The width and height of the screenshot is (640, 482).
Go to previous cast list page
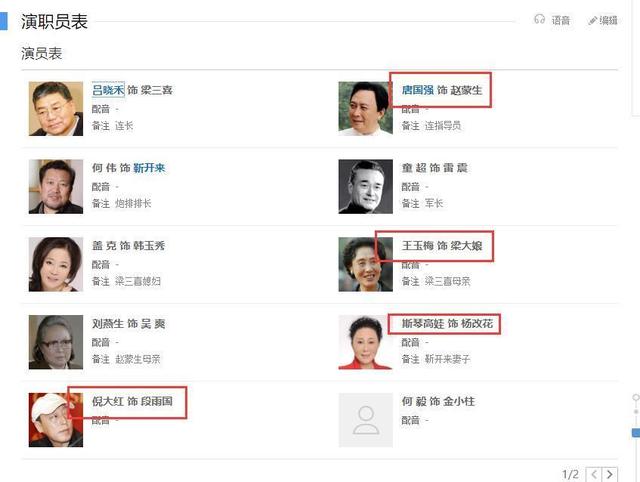(x=594, y=474)
